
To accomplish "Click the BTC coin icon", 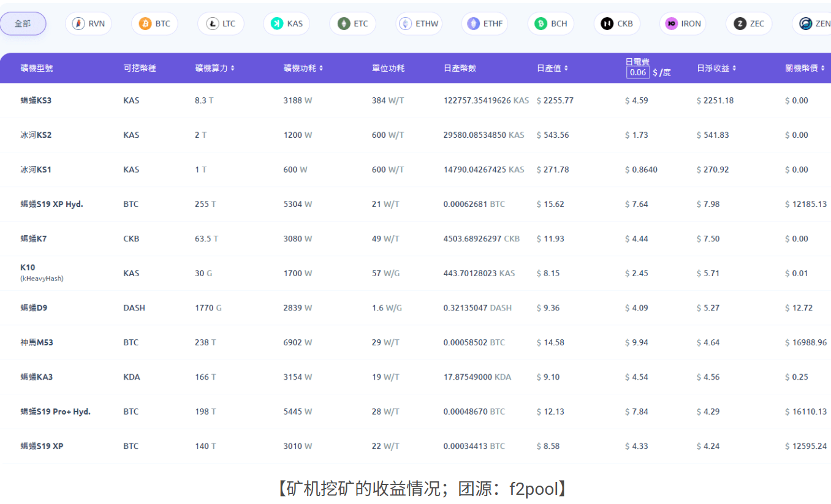I will tap(145, 24).
